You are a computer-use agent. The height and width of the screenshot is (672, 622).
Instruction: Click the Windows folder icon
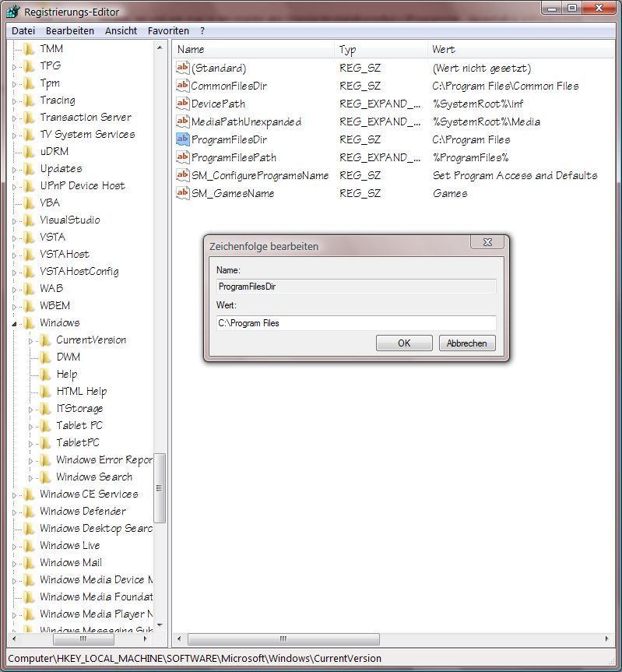pyautogui.click(x=29, y=323)
